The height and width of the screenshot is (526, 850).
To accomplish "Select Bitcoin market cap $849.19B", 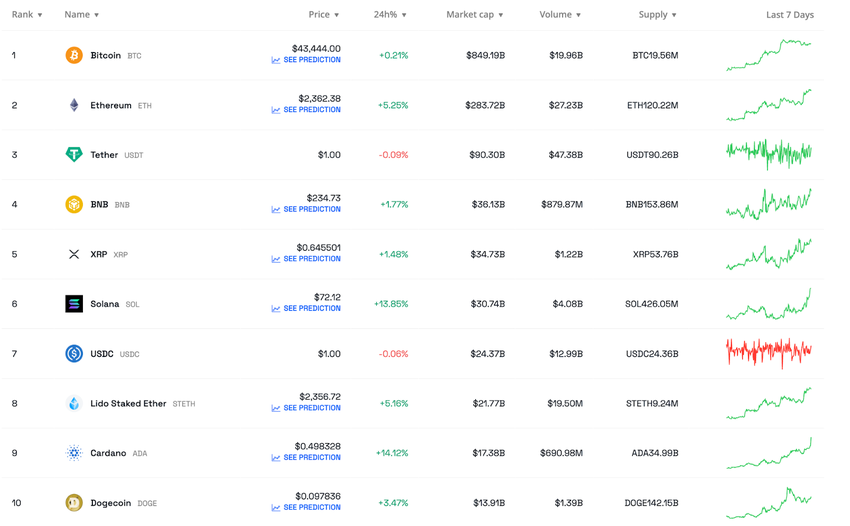I will (485, 55).
